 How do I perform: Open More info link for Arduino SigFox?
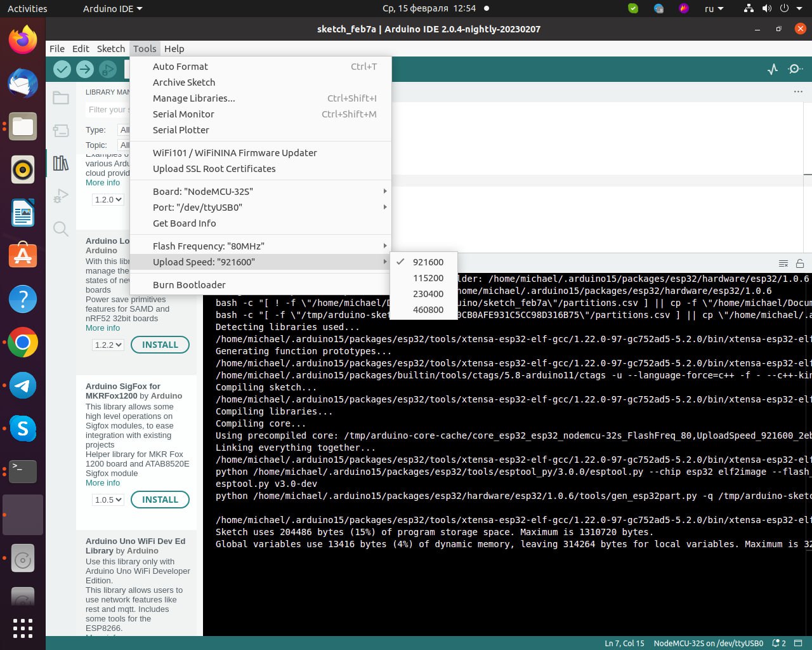click(103, 483)
